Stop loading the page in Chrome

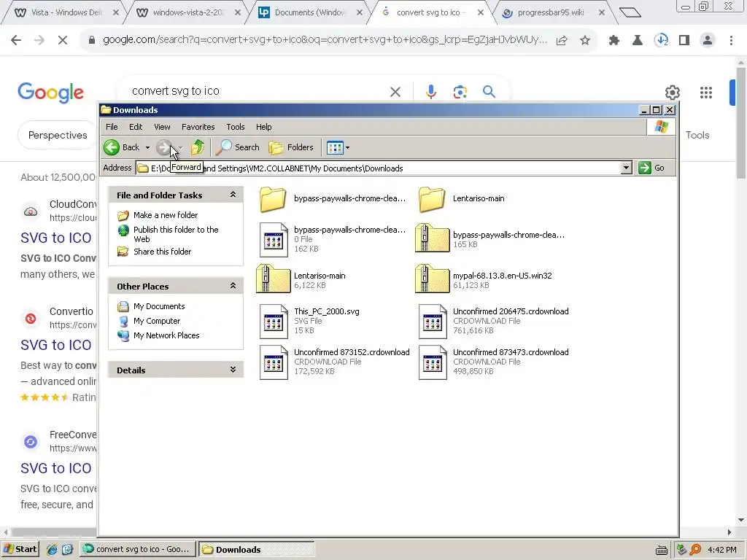tap(63, 41)
